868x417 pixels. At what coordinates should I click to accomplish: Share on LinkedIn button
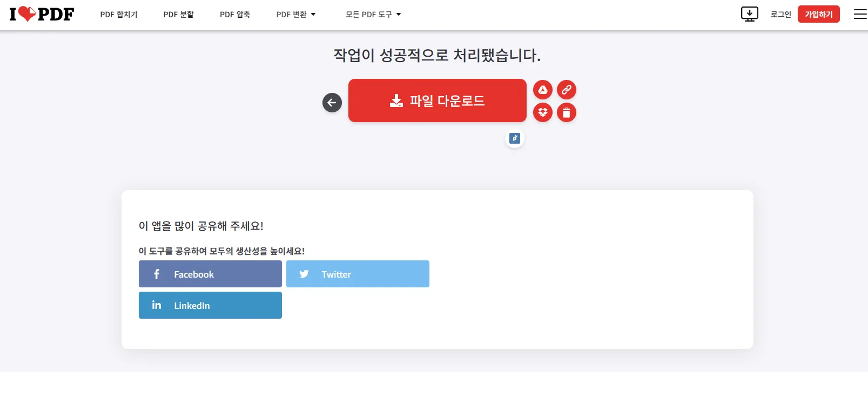click(x=210, y=305)
